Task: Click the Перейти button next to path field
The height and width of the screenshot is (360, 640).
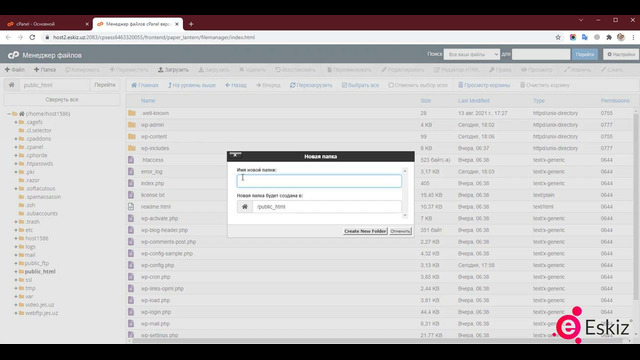Action: click(105, 85)
